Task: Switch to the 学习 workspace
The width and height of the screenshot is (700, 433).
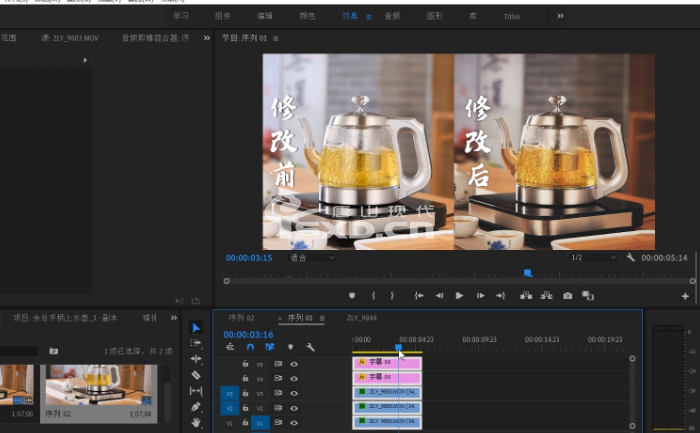Action: pyautogui.click(x=181, y=16)
